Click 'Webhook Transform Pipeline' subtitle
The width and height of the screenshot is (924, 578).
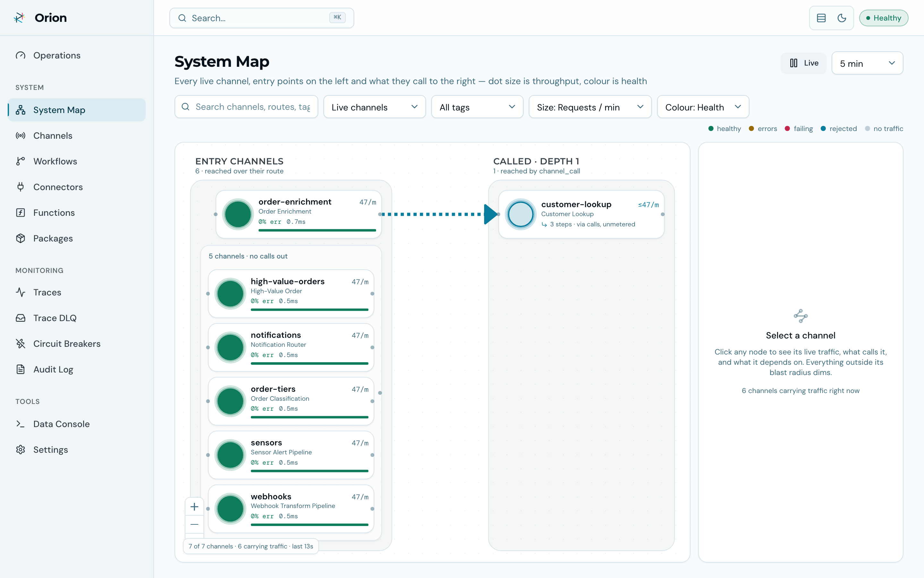point(293,506)
